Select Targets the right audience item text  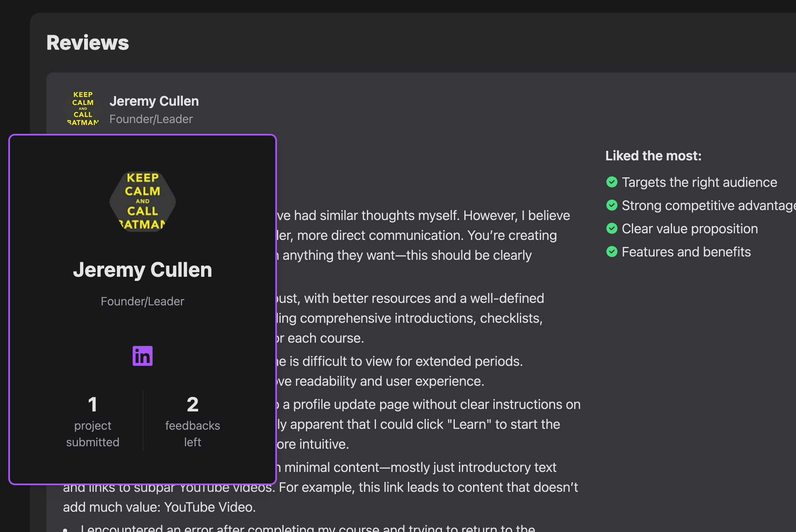[x=699, y=182]
